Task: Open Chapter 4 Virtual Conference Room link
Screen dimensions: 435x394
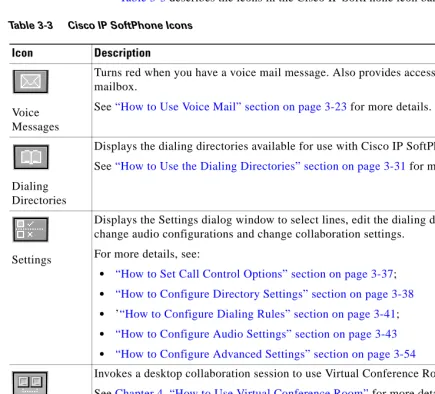Action: click(x=242, y=391)
